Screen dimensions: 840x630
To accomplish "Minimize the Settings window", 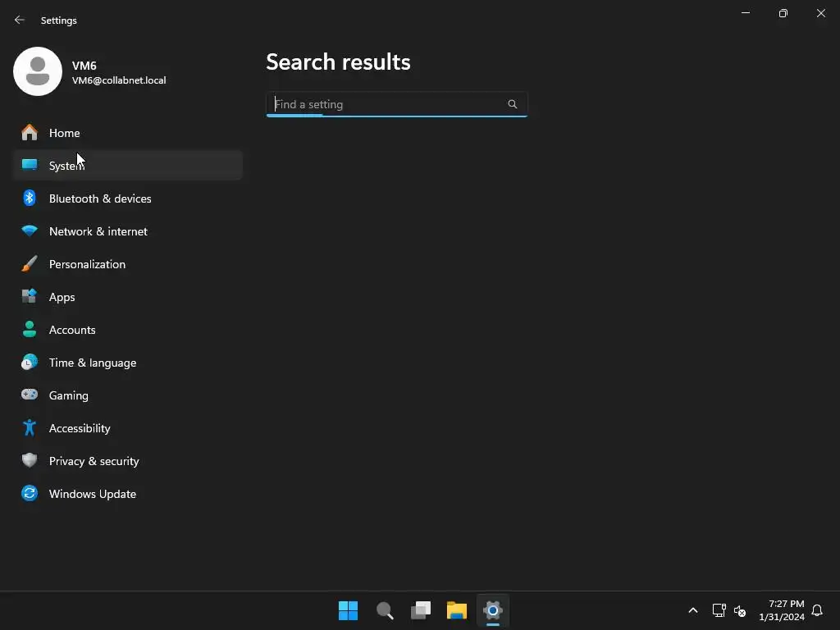I will [746, 13].
